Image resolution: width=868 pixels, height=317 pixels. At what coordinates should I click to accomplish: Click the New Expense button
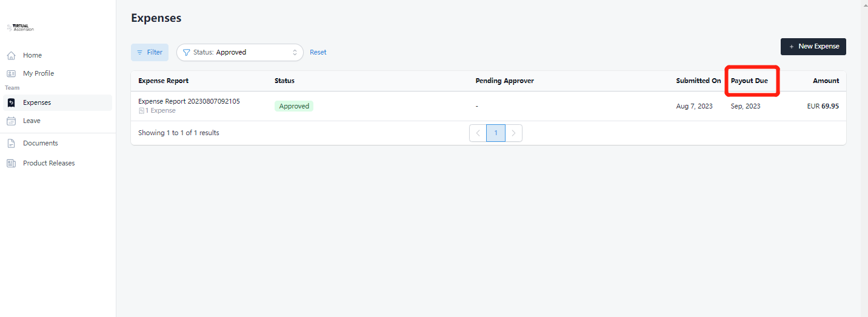813,47
